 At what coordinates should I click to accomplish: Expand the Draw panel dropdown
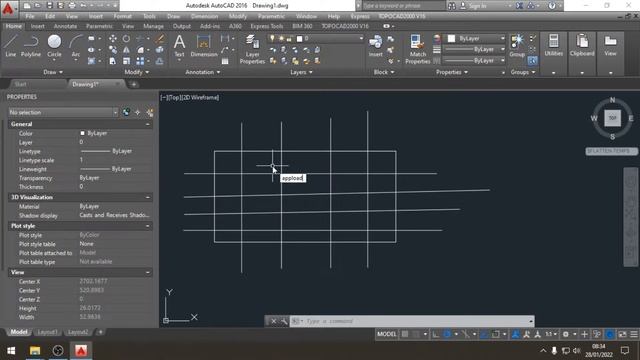point(53,72)
